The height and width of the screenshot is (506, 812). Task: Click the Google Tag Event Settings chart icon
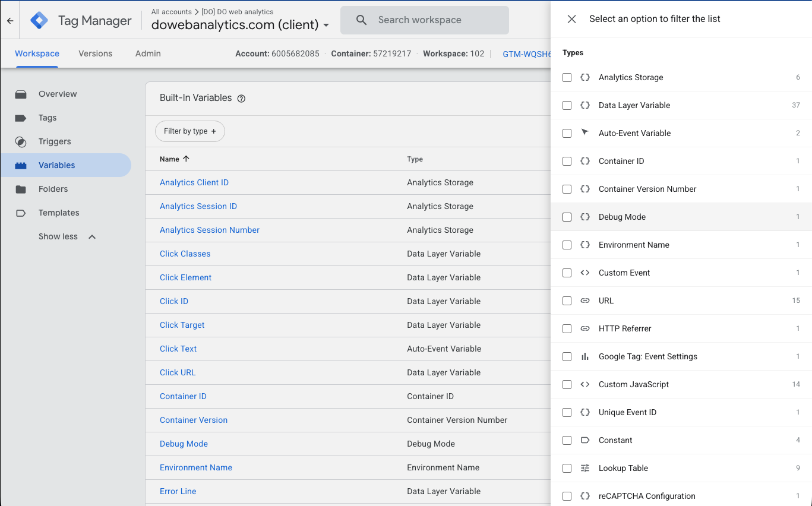point(585,356)
